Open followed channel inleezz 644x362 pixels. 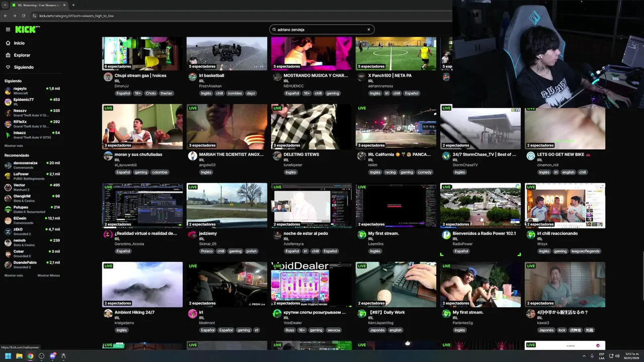pyautogui.click(x=32, y=135)
